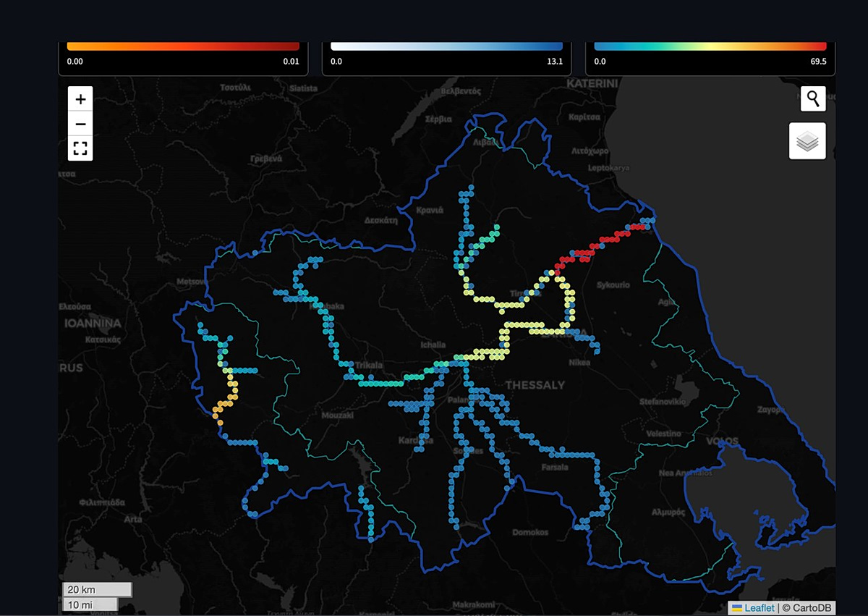Click the Farsala town label
The width and height of the screenshot is (868, 616).
(x=554, y=467)
